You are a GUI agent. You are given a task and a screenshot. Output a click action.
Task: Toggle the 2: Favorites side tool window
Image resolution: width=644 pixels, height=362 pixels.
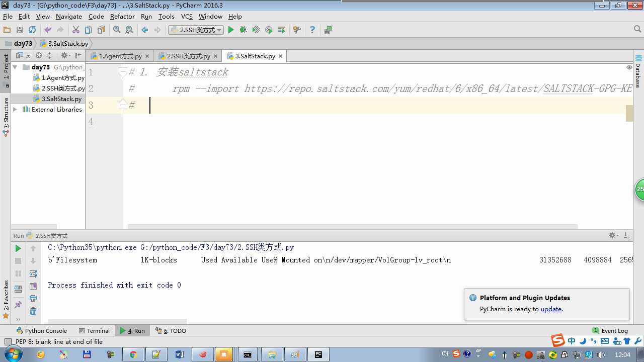coord(6,300)
